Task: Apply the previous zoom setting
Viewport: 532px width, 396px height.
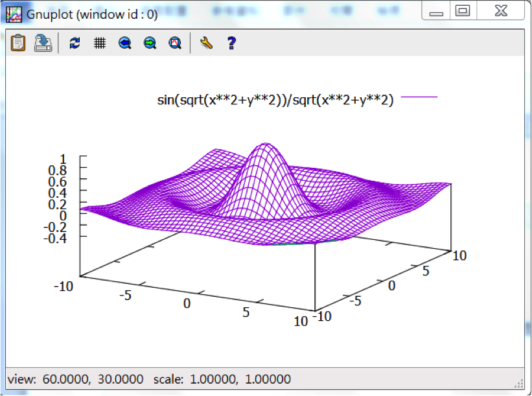Action: point(125,43)
